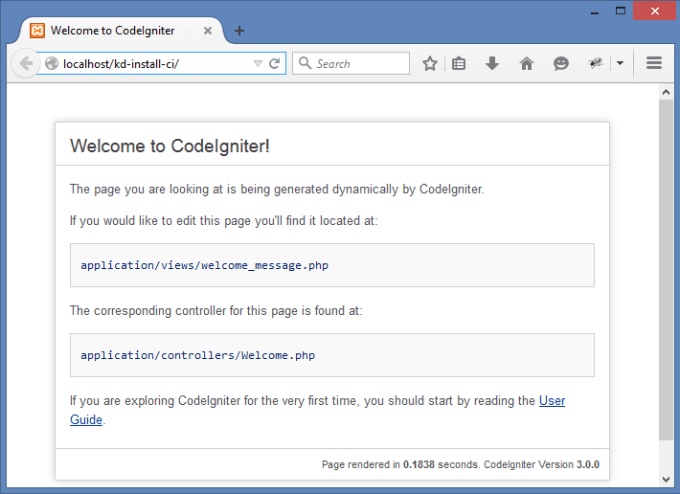Close the Welcome to CodeIgniter tab
The image size is (680, 494).
click(208, 31)
